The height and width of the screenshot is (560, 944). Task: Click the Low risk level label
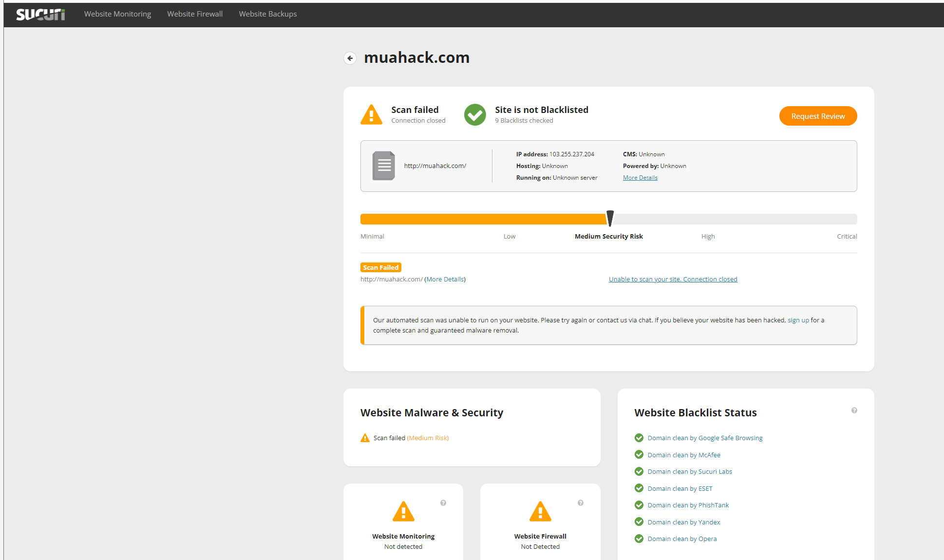(510, 237)
